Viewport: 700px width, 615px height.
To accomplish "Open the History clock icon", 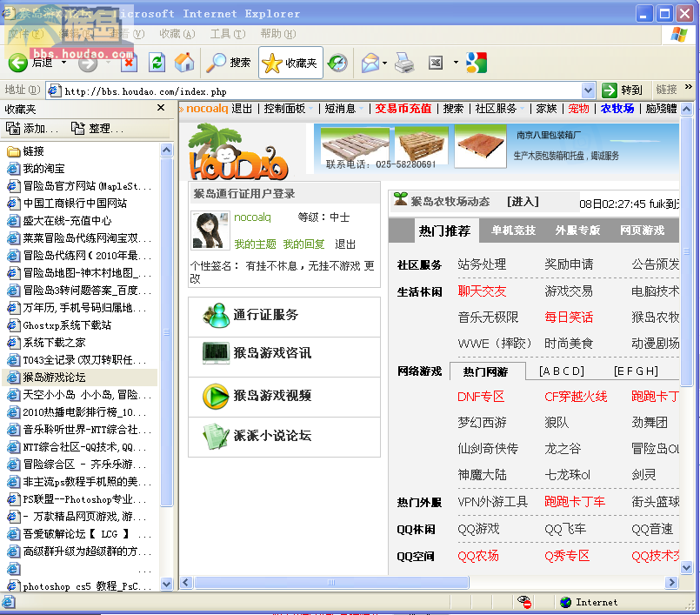I will pyautogui.click(x=338, y=63).
